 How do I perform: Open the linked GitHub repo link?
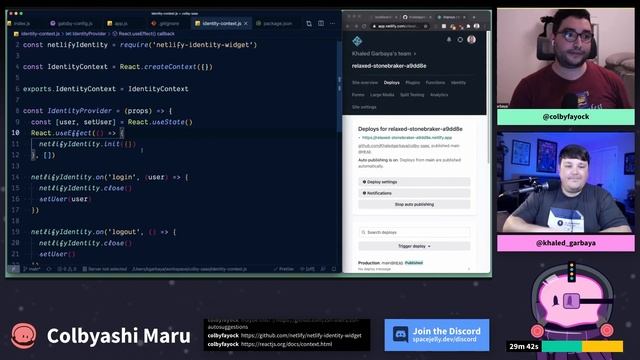click(393, 146)
